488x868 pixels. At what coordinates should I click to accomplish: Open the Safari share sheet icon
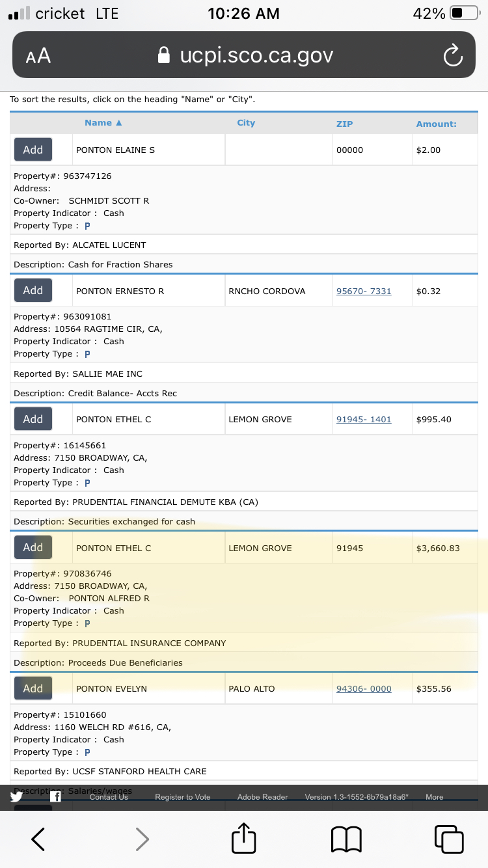click(244, 837)
